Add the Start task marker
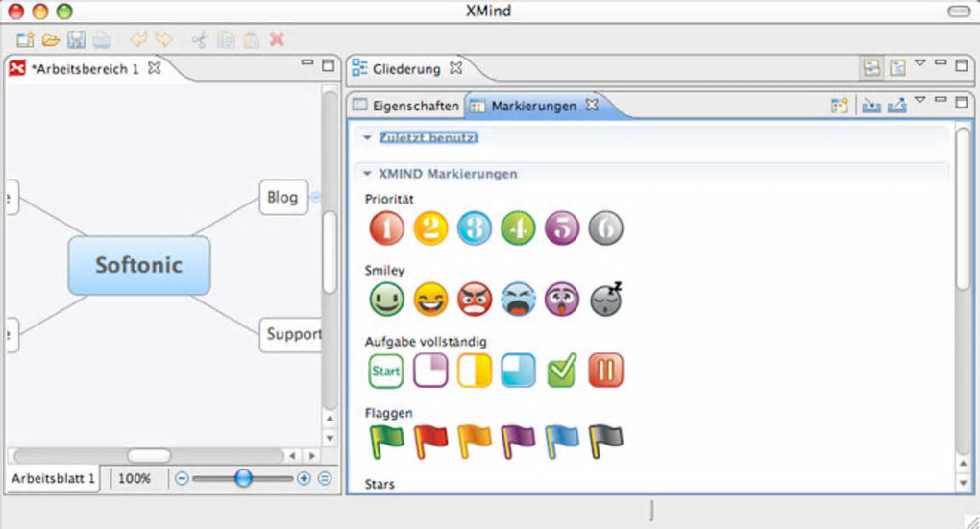The image size is (980, 529). tap(386, 371)
